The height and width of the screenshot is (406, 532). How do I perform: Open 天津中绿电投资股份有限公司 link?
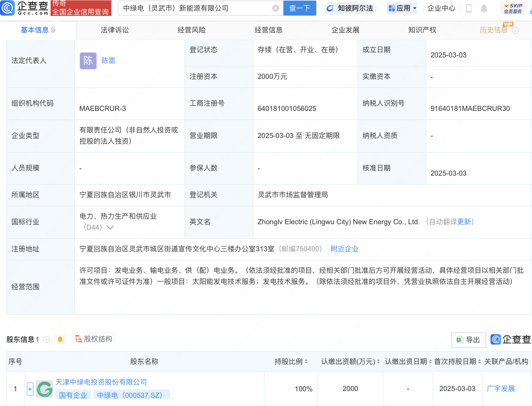tap(101, 382)
